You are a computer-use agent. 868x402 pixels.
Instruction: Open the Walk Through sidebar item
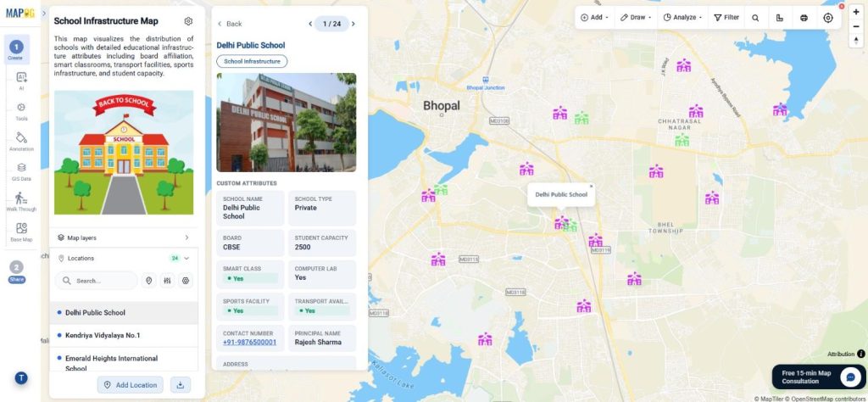21,202
